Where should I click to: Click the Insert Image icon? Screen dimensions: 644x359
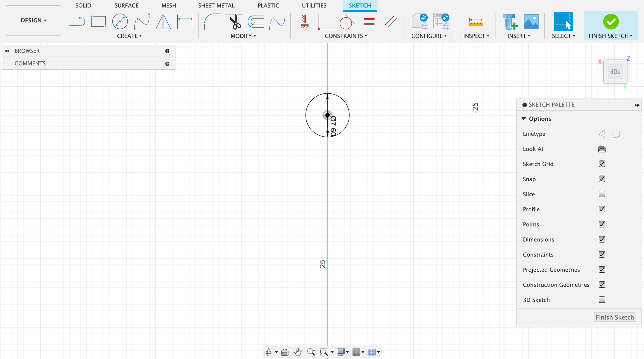click(x=531, y=21)
